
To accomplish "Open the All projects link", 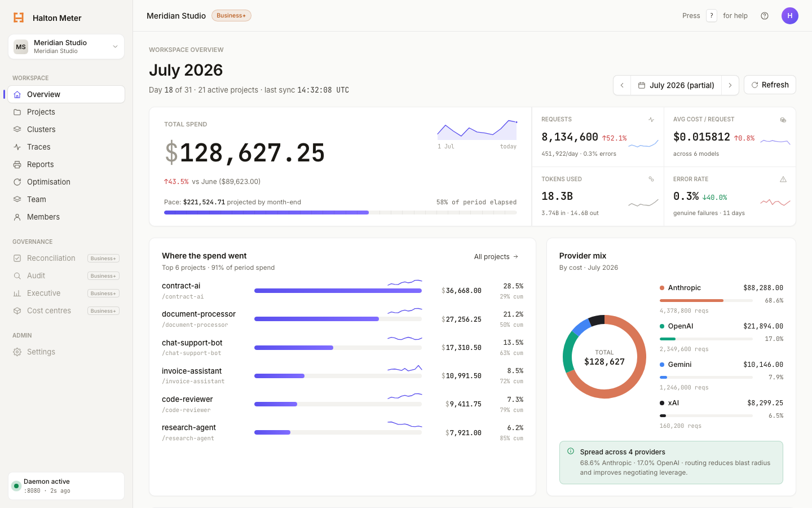I will click(496, 257).
